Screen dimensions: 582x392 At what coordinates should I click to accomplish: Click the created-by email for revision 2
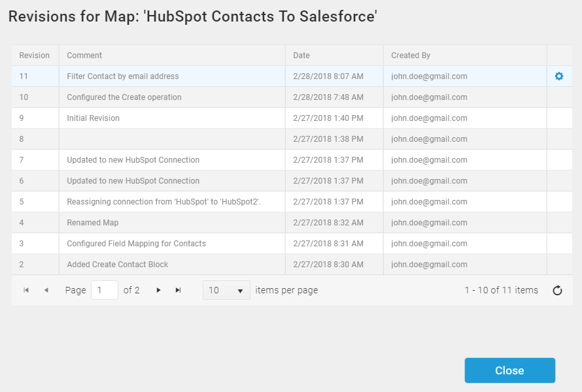pyautogui.click(x=429, y=265)
